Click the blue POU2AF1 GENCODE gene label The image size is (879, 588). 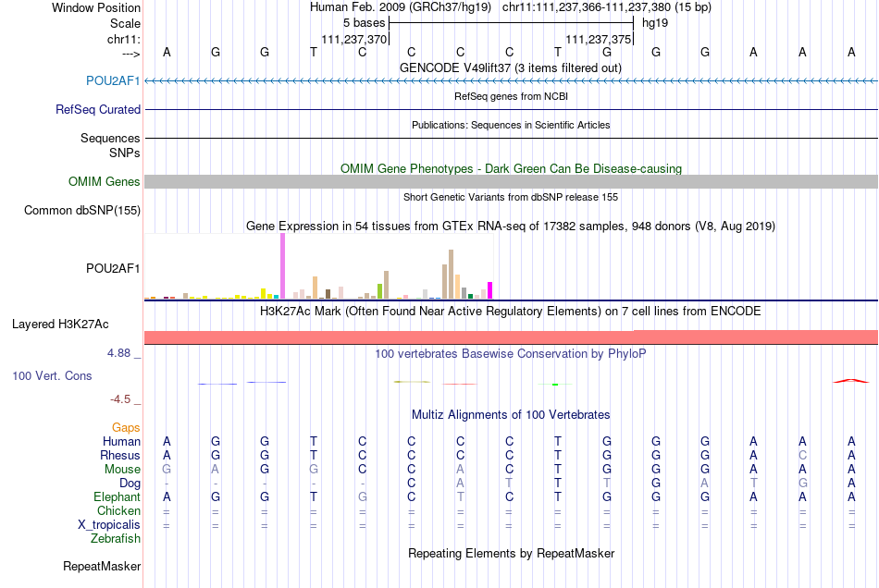[x=113, y=81]
